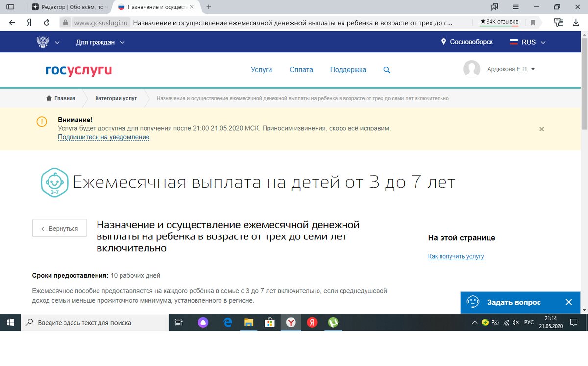The width and height of the screenshot is (588, 366).
Task: Click the location pin next to Сосновоборск
Action: click(x=442, y=42)
